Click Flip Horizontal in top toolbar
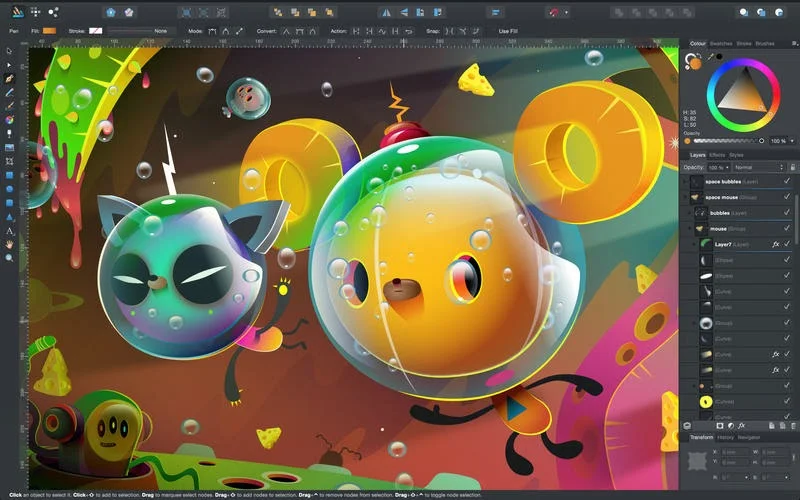Image resolution: width=800 pixels, height=500 pixels. pos(386,12)
